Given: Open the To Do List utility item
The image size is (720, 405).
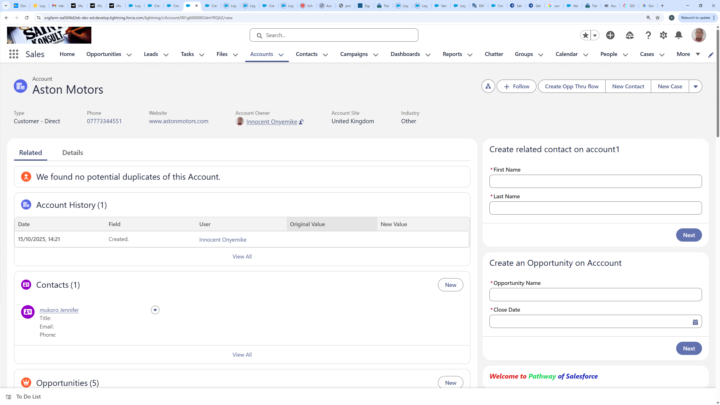Looking at the screenshot, I should pyautogui.click(x=28, y=397).
